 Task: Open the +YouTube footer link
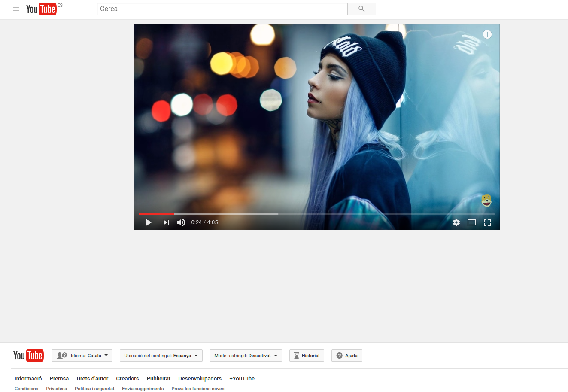click(x=242, y=379)
